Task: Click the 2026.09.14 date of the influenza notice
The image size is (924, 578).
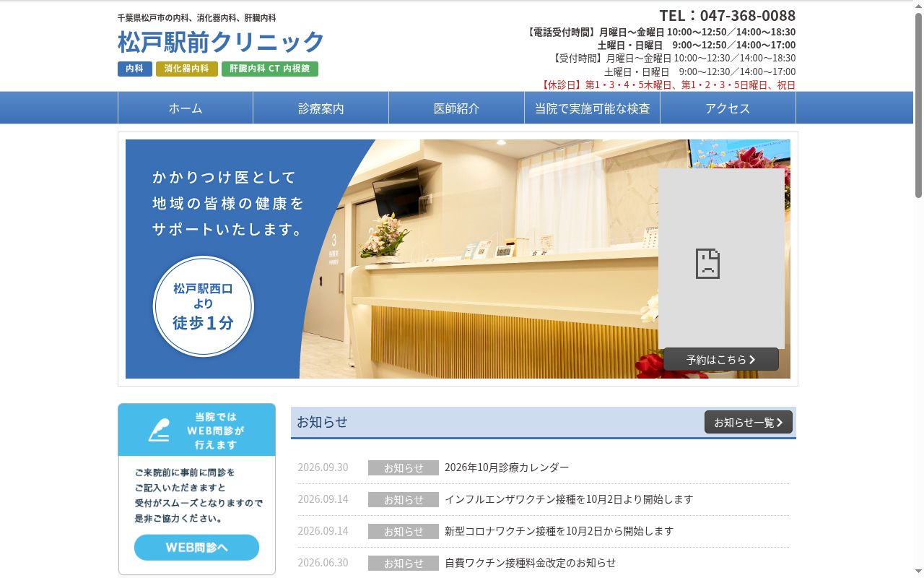Action: point(323,499)
